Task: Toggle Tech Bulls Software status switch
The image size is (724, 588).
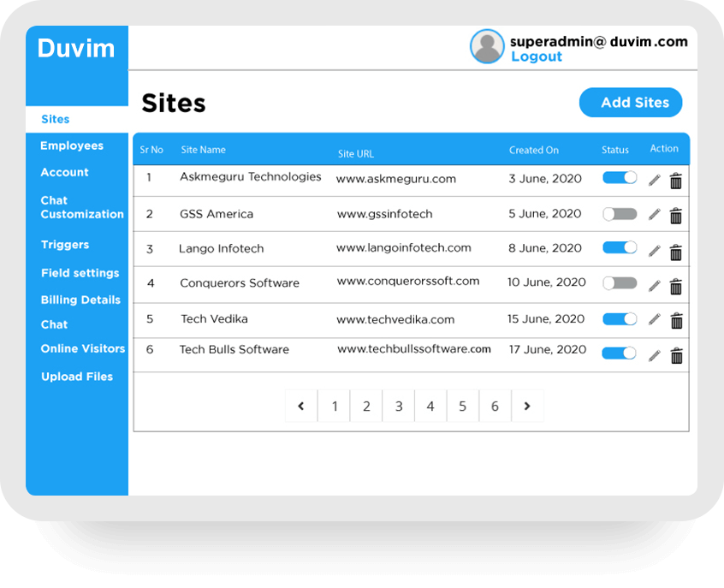Action: [x=620, y=353]
